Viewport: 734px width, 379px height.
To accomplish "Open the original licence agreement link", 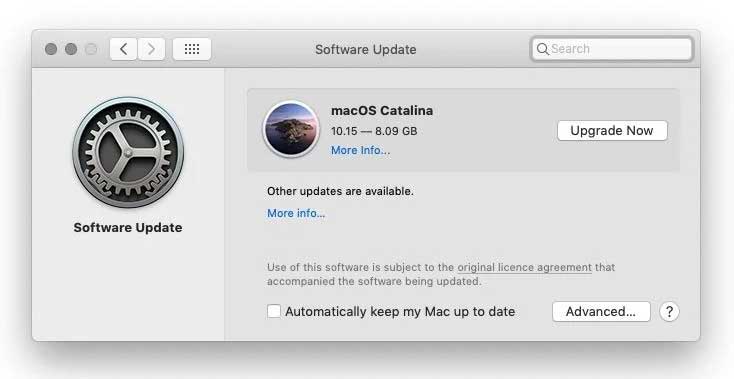I will coord(525,268).
